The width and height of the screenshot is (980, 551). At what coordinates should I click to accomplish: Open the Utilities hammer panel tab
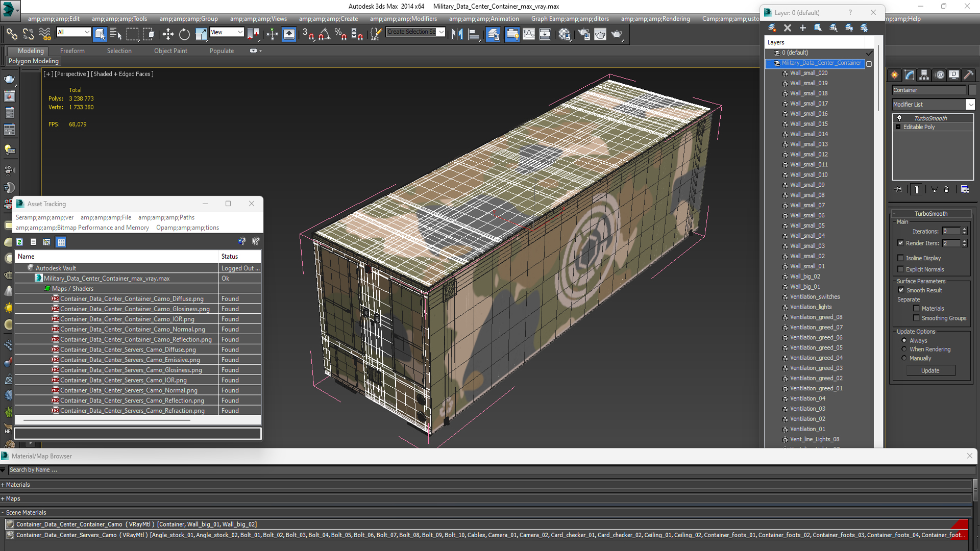pos(969,75)
